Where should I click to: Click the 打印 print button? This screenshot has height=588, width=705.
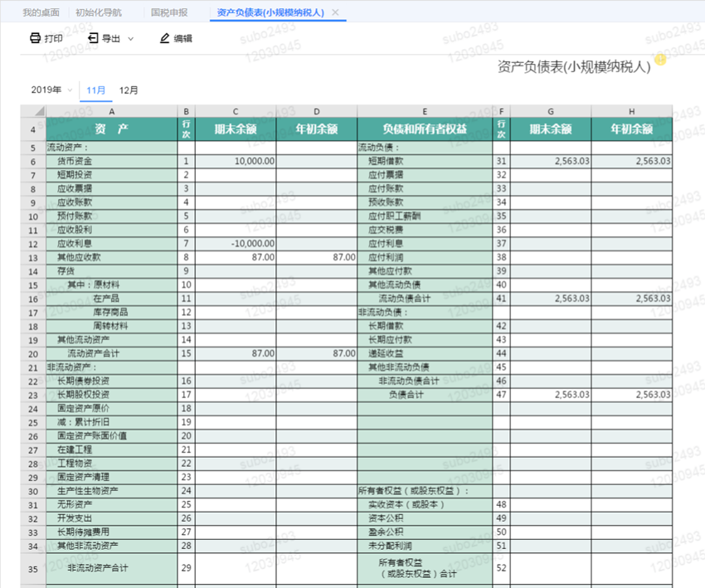46,38
